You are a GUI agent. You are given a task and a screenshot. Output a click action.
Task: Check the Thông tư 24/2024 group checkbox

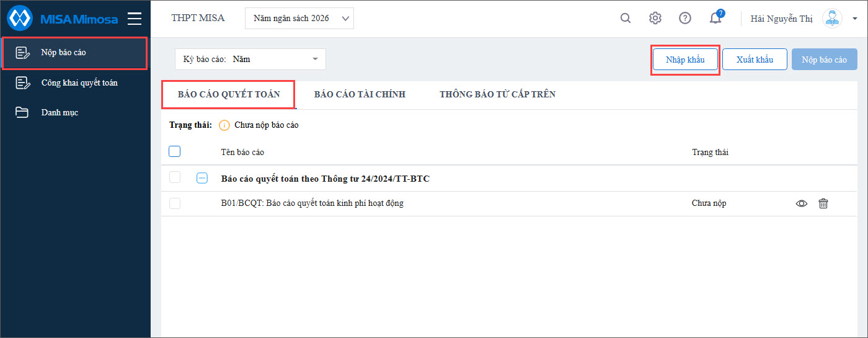[175, 177]
